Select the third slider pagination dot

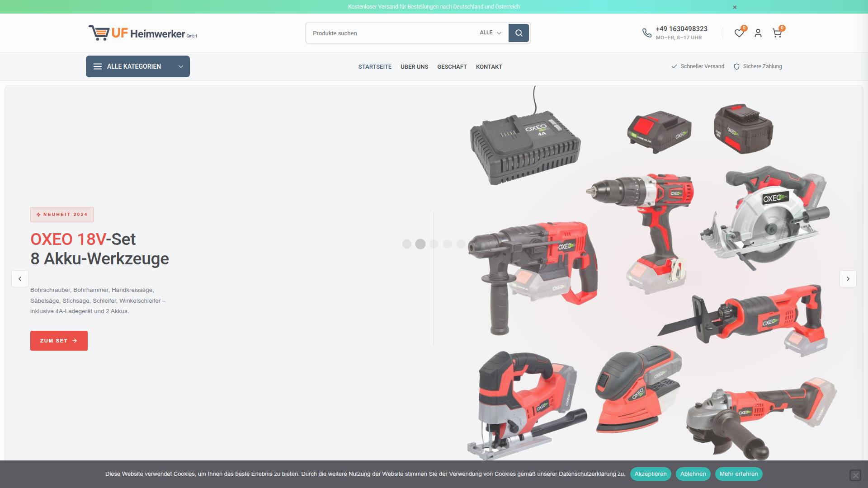(434, 244)
